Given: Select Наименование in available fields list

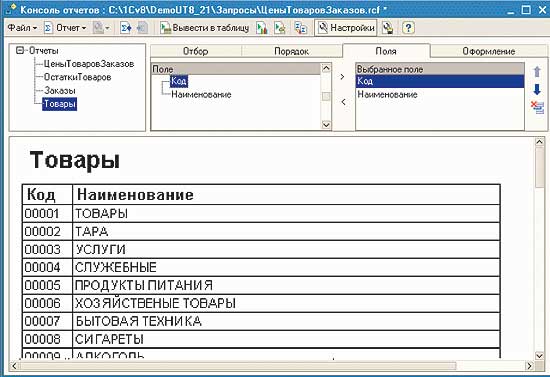Looking at the screenshot, I should click(201, 94).
